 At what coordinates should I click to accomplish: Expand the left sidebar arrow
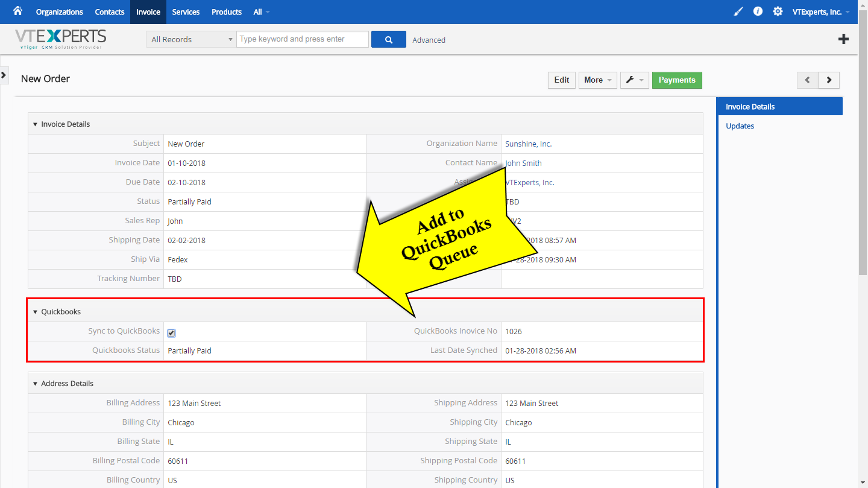[x=4, y=75]
